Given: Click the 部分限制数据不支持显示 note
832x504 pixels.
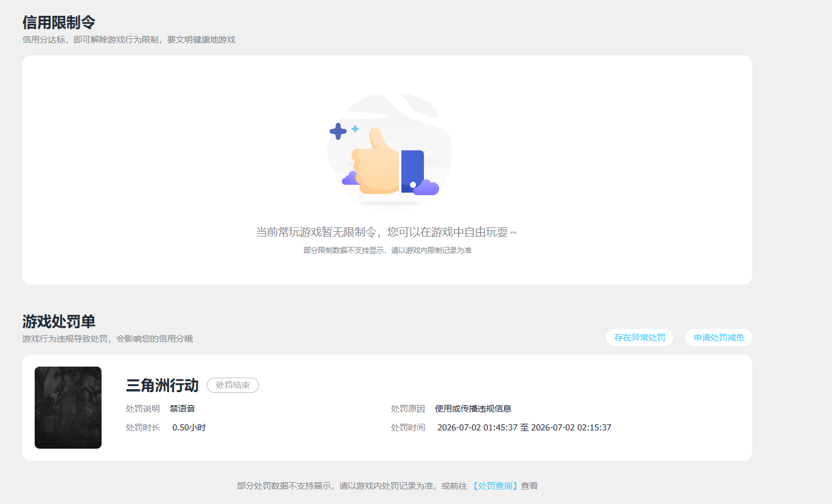Looking at the screenshot, I should click(x=387, y=250).
